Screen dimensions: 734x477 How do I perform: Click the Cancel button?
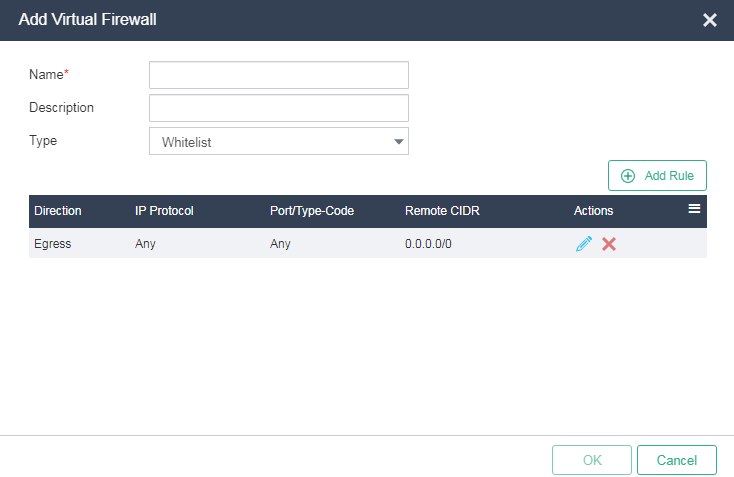[677, 460]
